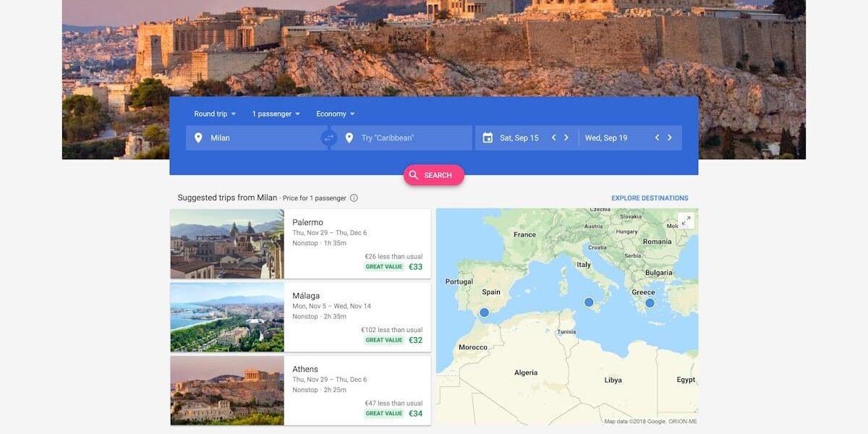
Task: Open the EXPLORE DESTINATIONS link
Action: tap(650, 198)
